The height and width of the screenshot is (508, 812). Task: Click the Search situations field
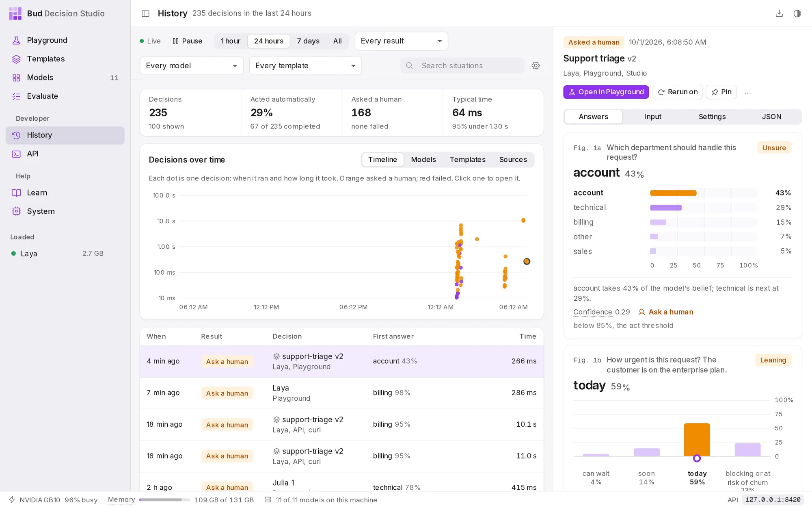(x=462, y=65)
